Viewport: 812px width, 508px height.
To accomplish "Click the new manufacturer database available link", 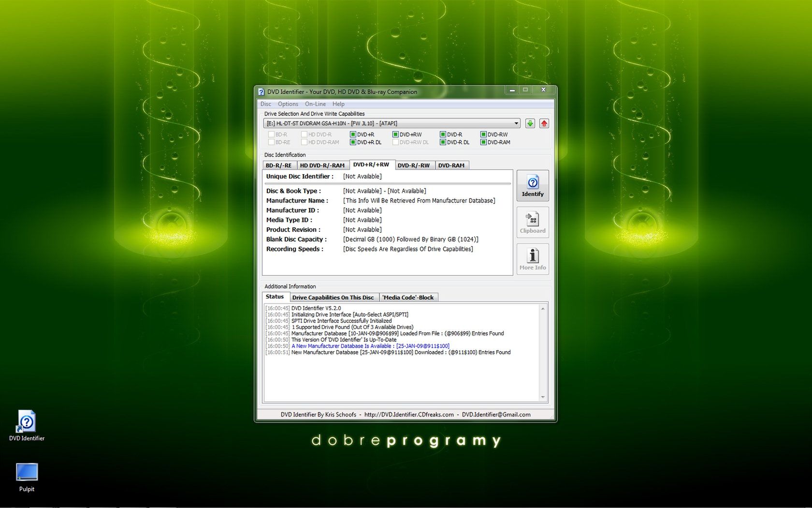I will click(370, 346).
